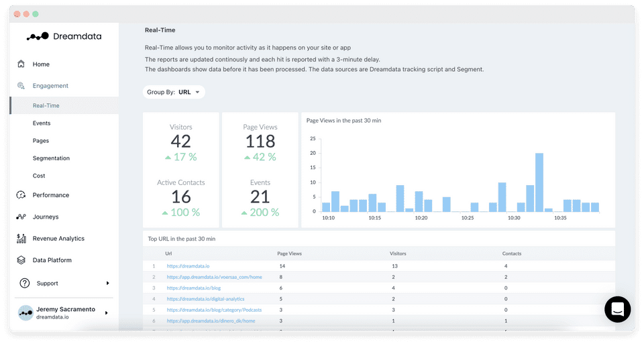
Task: Go to the Pages report
Action: (x=41, y=141)
